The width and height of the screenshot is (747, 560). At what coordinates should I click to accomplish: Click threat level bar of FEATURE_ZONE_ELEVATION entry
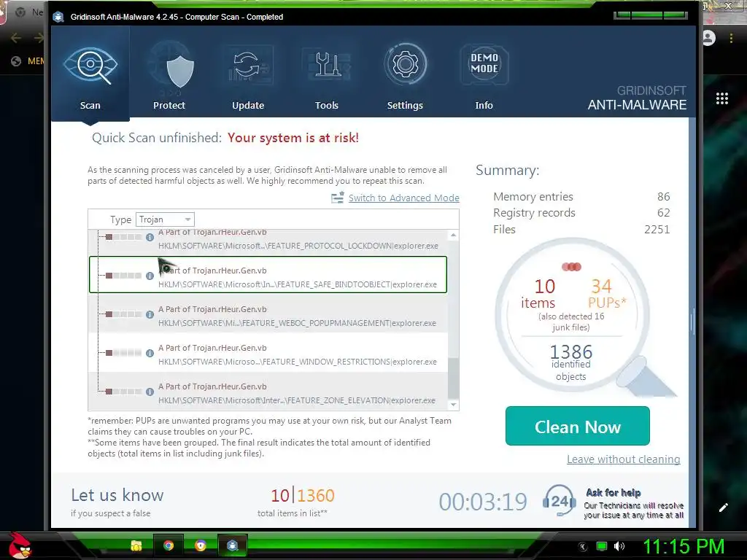[x=123, y=392]
